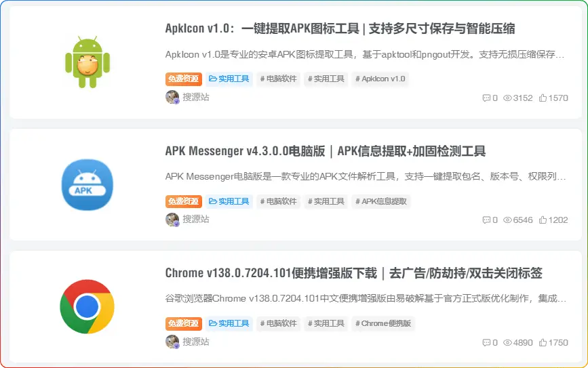Open the ApkIcon Android robot thumbnail
588x368 pixels.
(87, 62)
